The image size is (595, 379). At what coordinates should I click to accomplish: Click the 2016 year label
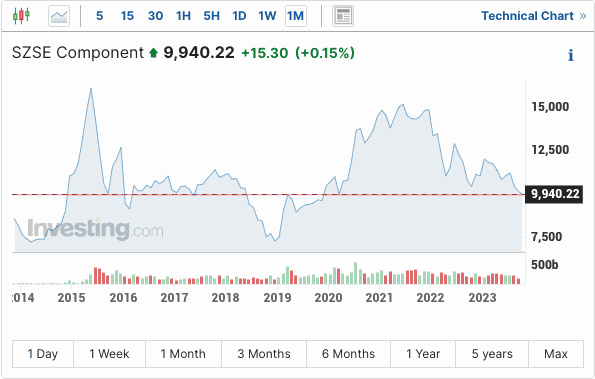click(x=123, y=298)
